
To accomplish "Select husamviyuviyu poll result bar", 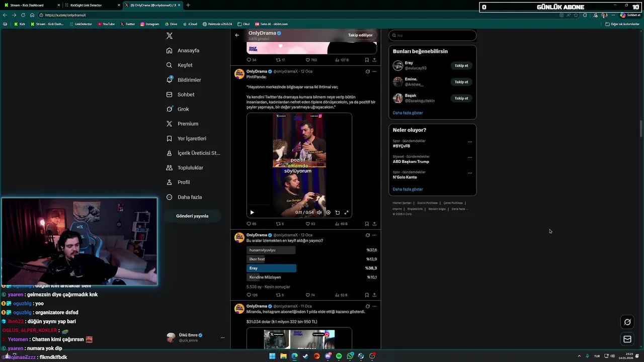I will coord(271,250).
